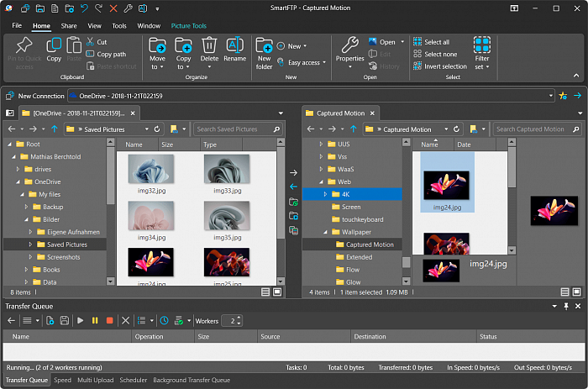Image resolution: width=588 pixels, height=389 pixels.
Task: Click Copy path in Clipboard group
Action: (x=106, y=54)
